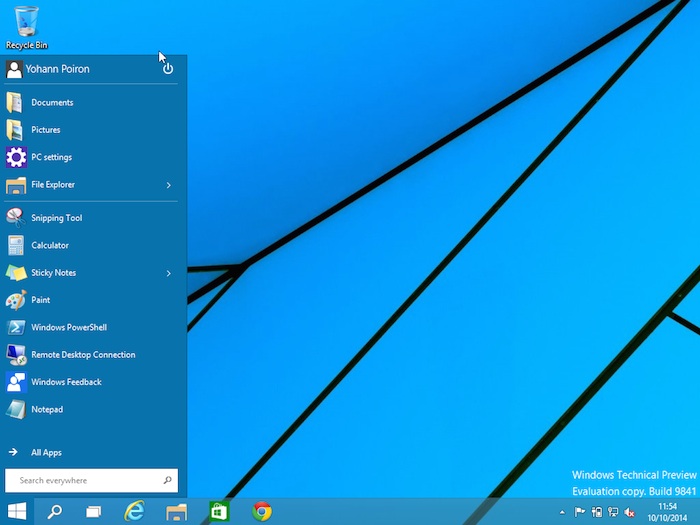Launch Internet Explorer from the taskbar
The height and width of the screenshot is (525, 700).
coord(134,511)
